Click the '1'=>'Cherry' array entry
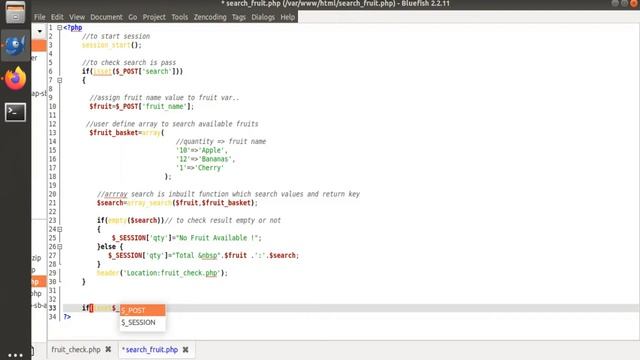This screenshot has height=360, width=640. point(200,168)
